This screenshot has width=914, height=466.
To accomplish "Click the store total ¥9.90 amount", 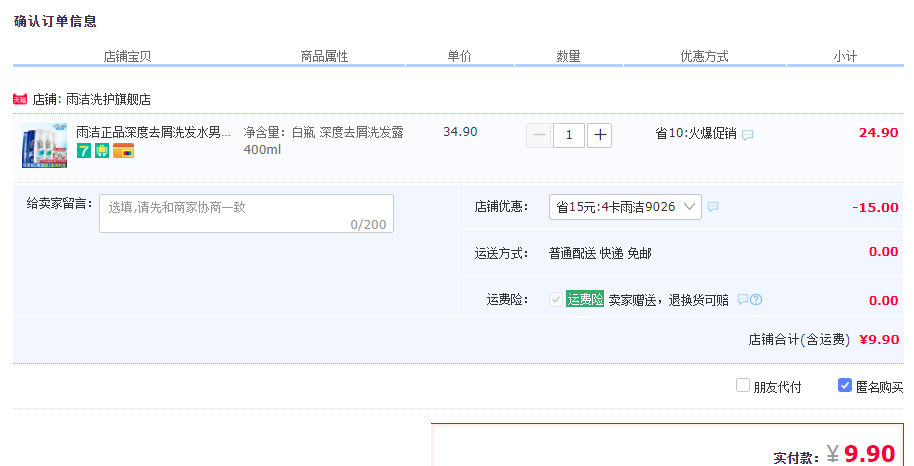I will [x=879, y=339].
